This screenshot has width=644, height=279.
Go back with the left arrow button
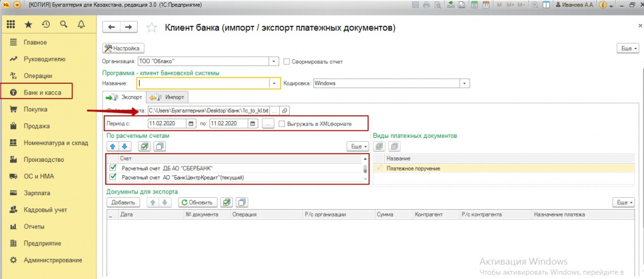point(111,27)
